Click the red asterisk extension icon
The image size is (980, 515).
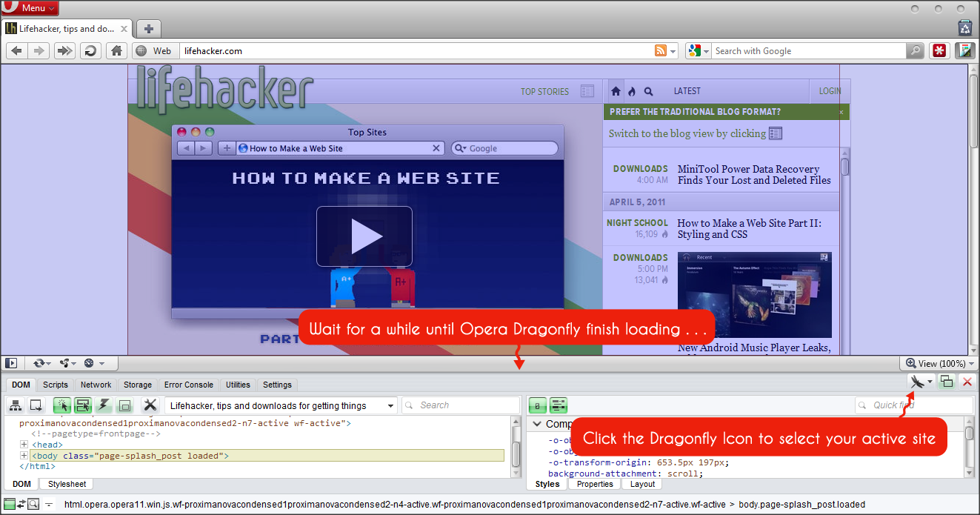coord(939,51)
